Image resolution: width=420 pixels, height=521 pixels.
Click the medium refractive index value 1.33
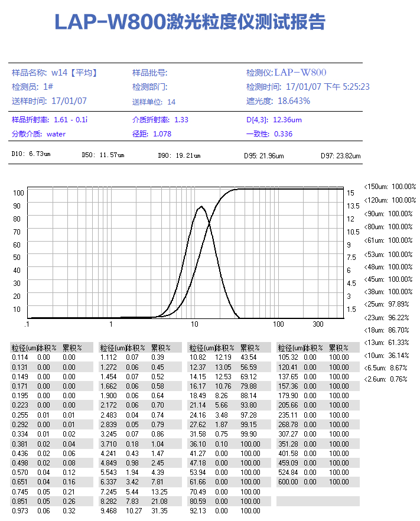click(181, 120)
